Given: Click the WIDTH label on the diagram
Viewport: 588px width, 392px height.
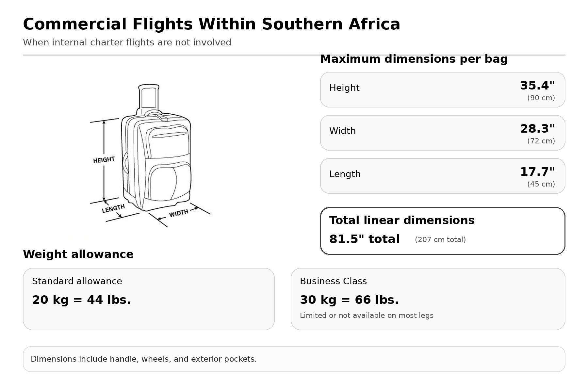Looking at the screenshot, I should coord(179,213).
